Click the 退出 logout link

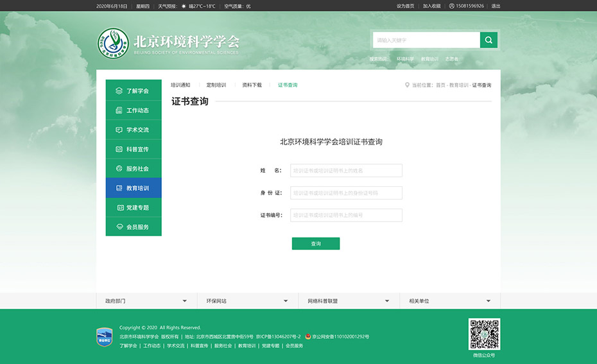click(x=496, y=6)
